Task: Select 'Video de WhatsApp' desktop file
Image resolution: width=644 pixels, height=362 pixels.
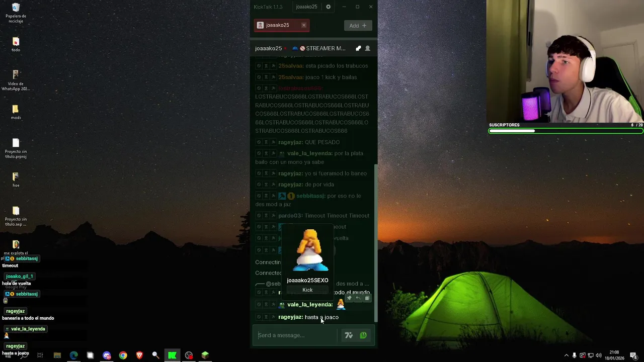Action: 16,80
